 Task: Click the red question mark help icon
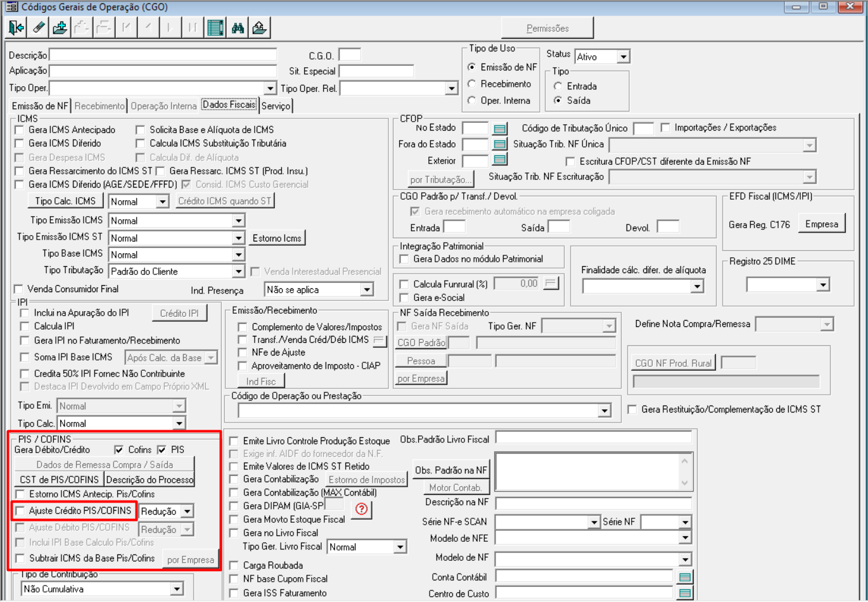[x=362, y=509]
